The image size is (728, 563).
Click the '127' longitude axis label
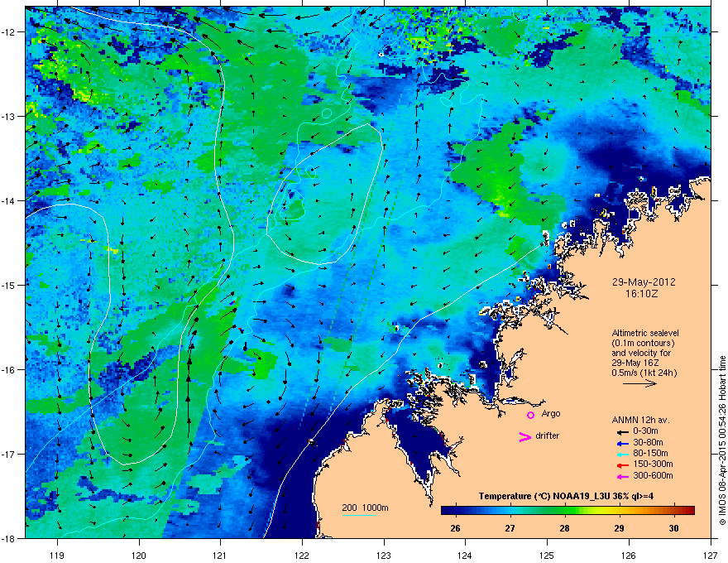click(x=711, y=555)
